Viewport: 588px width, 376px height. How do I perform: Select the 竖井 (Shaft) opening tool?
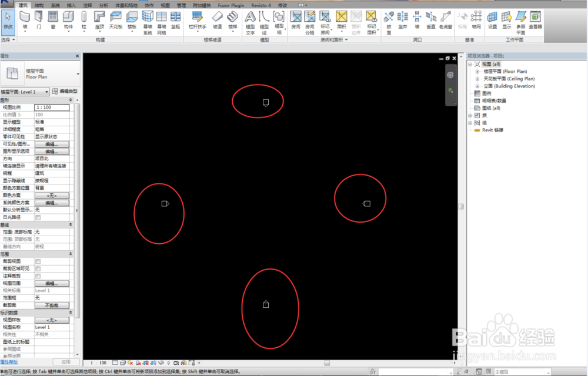pos(403,20)
